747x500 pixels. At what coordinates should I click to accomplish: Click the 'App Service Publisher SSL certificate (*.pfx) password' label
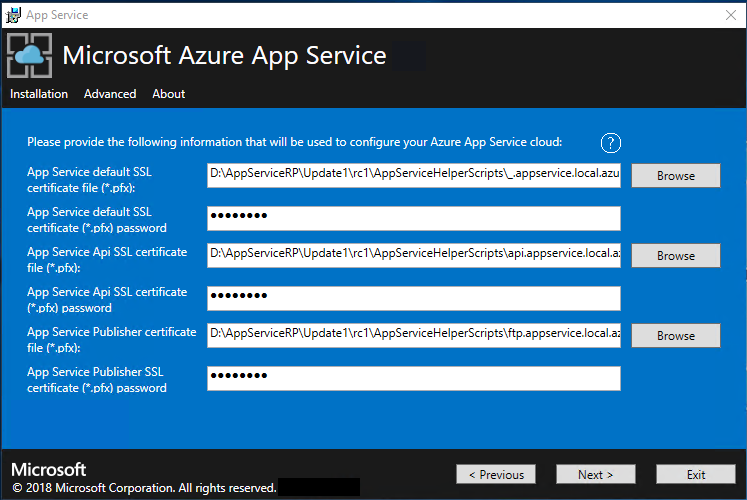[x=97, y=380]
